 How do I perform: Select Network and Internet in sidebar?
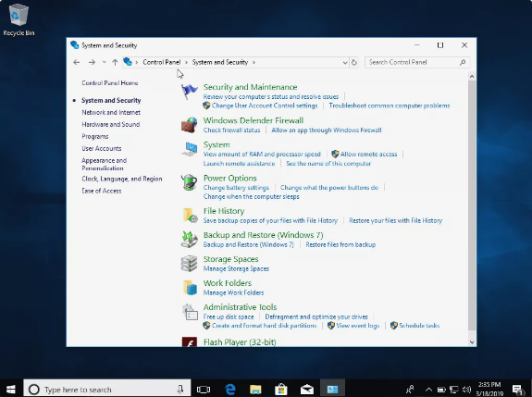(x=111, y=112)
